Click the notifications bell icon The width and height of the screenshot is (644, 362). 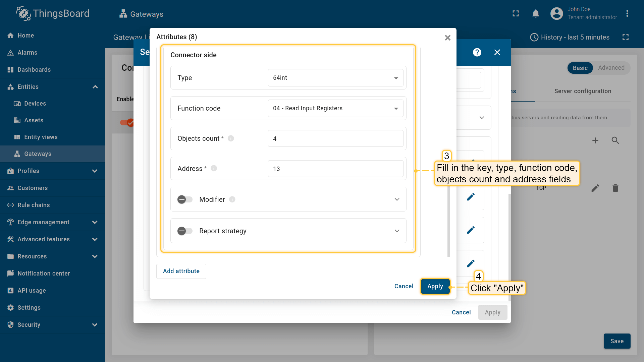coord(536,14)
